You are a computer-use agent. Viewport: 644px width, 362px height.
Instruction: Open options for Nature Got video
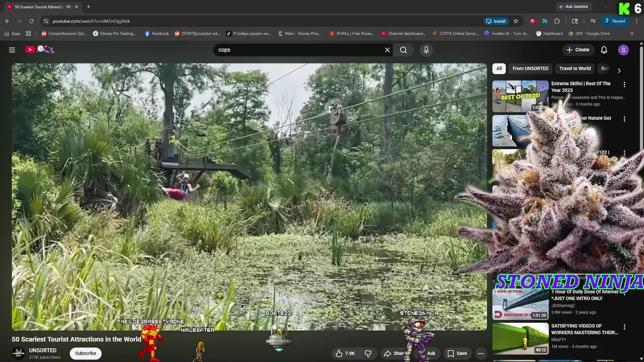point(624,119)
